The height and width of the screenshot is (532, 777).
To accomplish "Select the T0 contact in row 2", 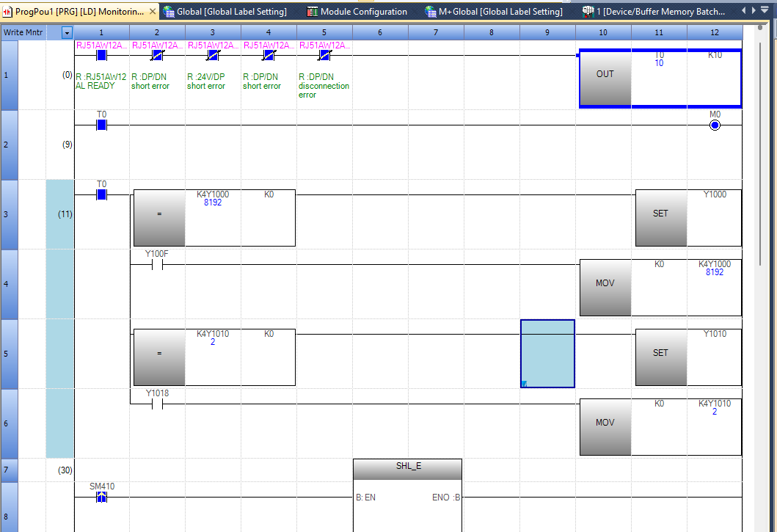I will click(x=101, y=125).
